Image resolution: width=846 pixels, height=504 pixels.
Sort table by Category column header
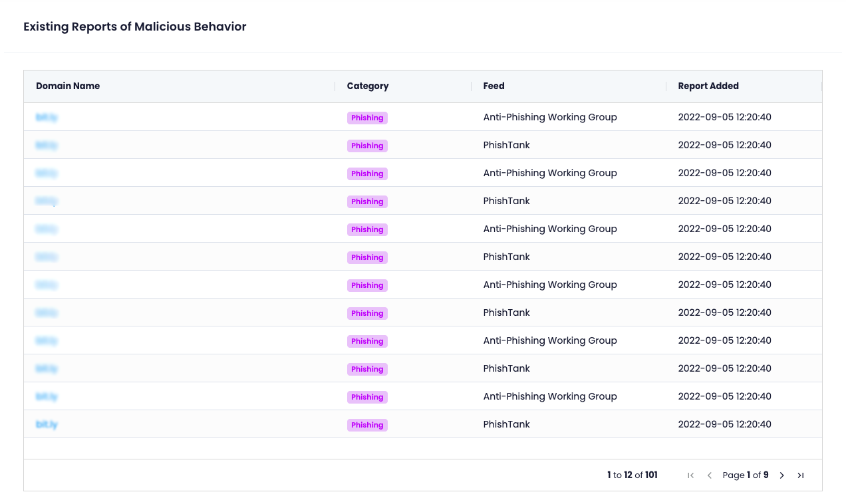coord(368,86)
